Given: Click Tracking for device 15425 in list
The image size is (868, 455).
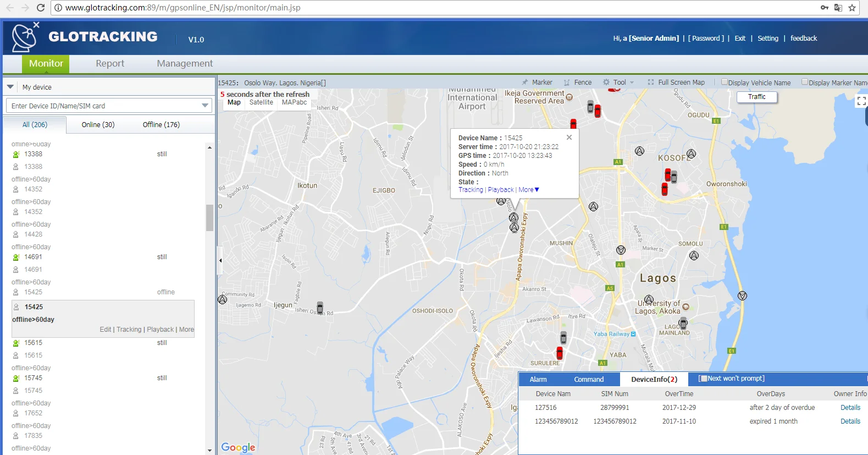Looking at the screenshot, I should (x=129, y=330).
